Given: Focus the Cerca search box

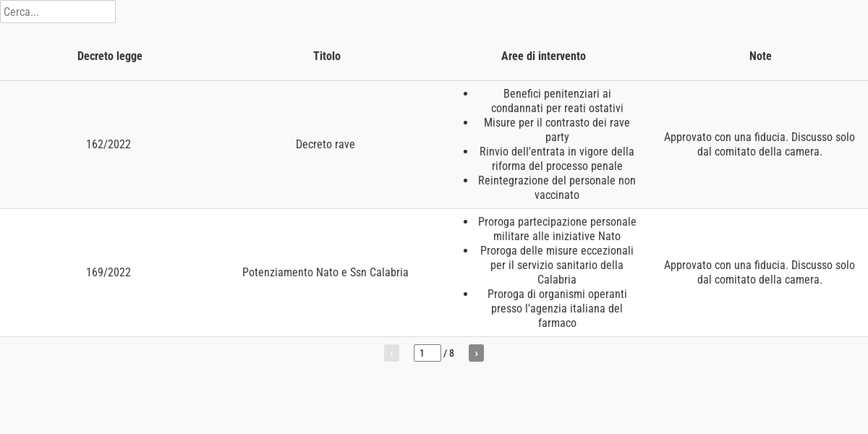Looking at the screenshot, I should coord(58,12).
